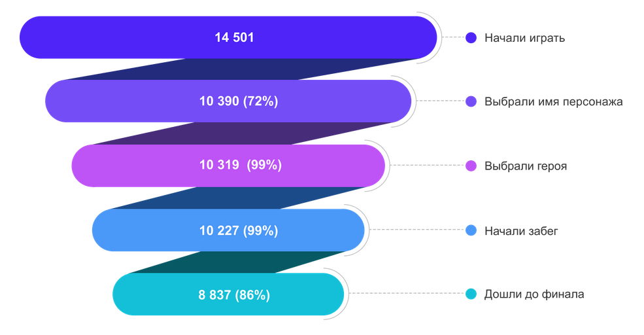Select the magenta dot beside "Выбрали героя"

click(x=471, y=166)
